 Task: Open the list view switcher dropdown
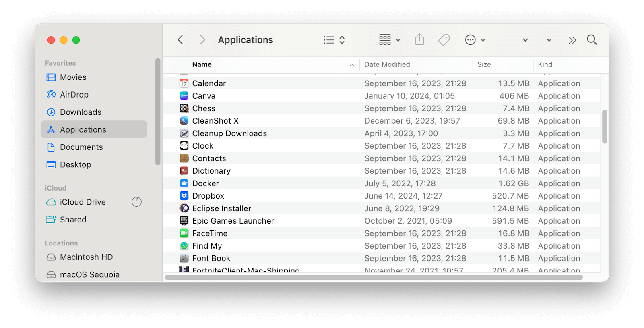coord(334,40)
